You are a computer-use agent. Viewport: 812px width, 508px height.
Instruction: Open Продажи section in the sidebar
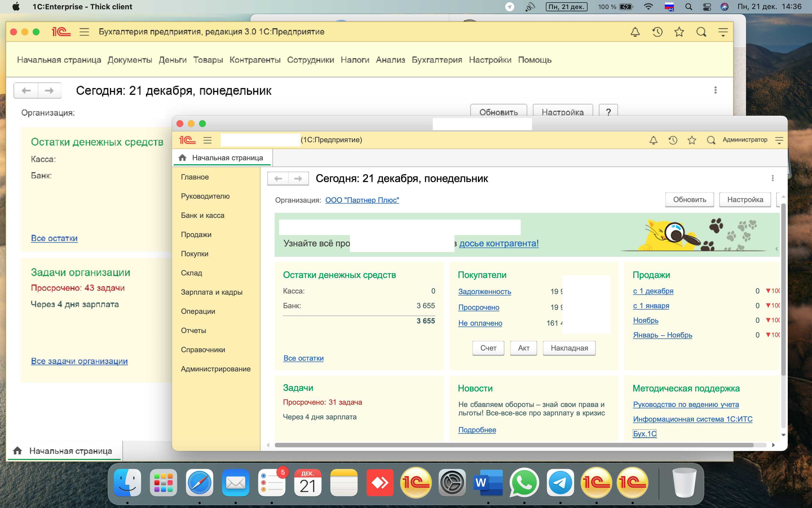(196, 235)
